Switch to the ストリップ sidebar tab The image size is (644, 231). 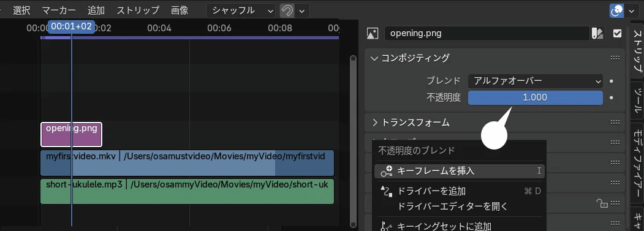[x=637, y=51]
